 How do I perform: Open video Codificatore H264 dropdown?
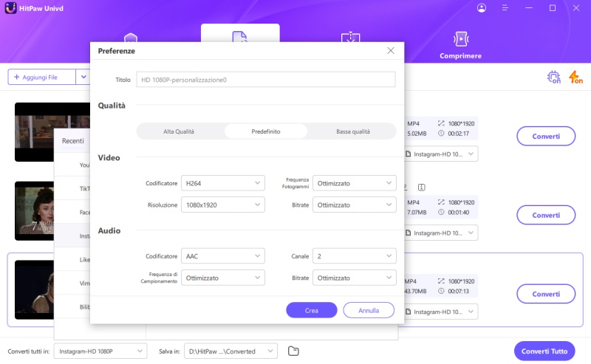[223, 182]
